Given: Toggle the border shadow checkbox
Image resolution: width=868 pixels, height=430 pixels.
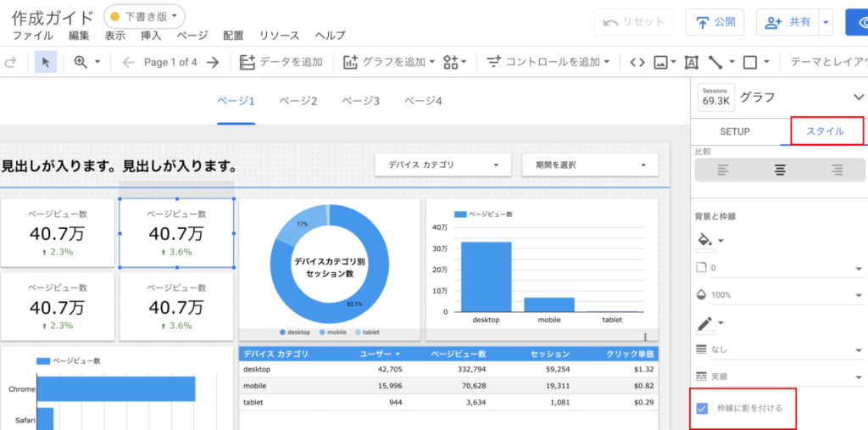Looking at the screenshot, I should pos(702,409).
